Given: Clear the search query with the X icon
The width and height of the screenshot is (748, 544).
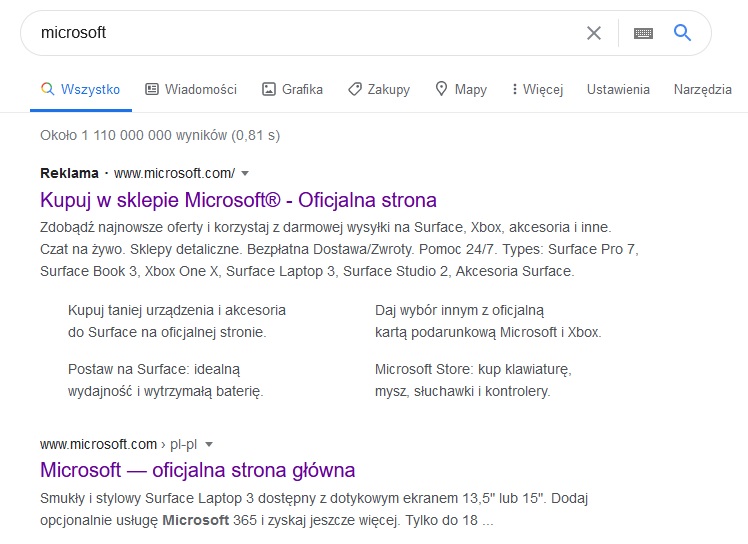Looking at the screenshot, I should (593, 33).
